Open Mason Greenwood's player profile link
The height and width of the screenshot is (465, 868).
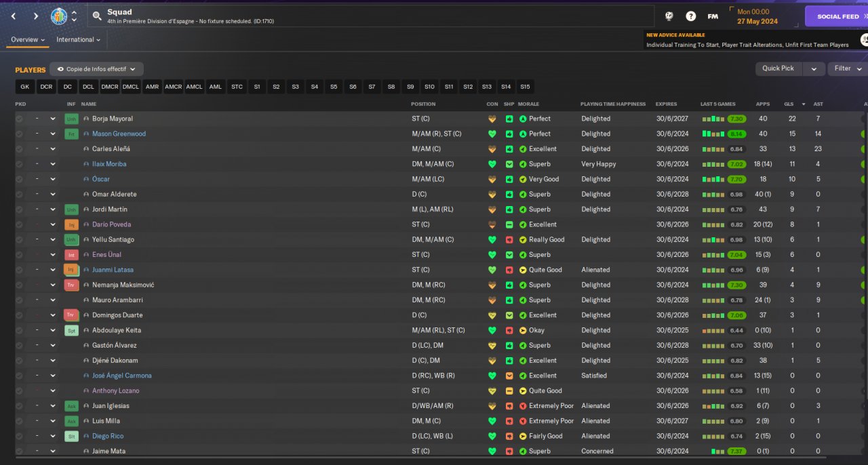point(119,134)
